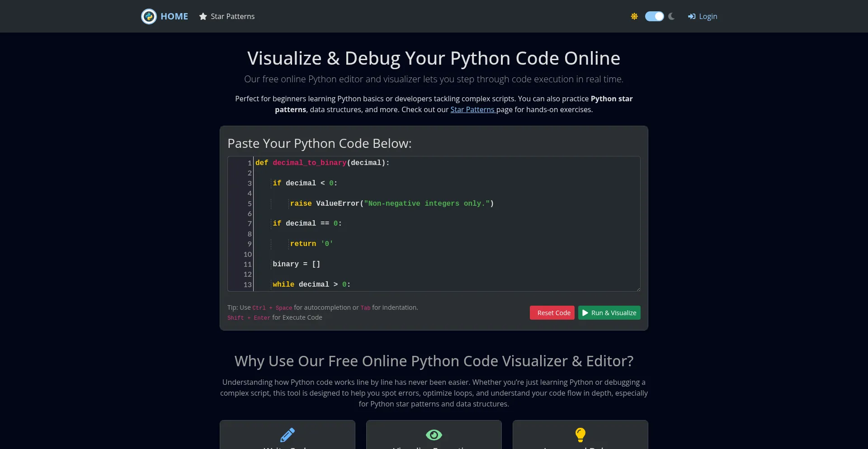Click the 'if decimal < 0:' line
868x449 pixels.
(x=305, y=183)
